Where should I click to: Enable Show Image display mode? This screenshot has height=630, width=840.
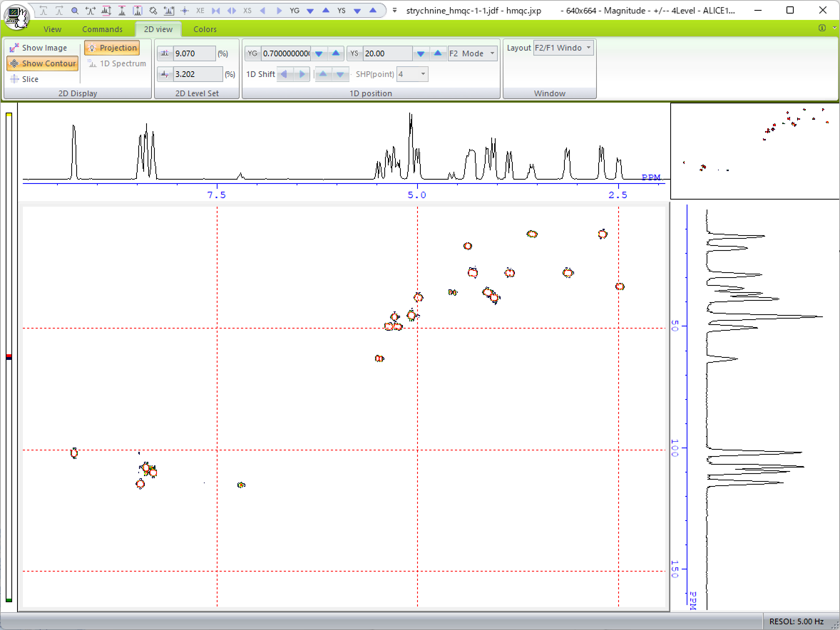tap(39, 48)
